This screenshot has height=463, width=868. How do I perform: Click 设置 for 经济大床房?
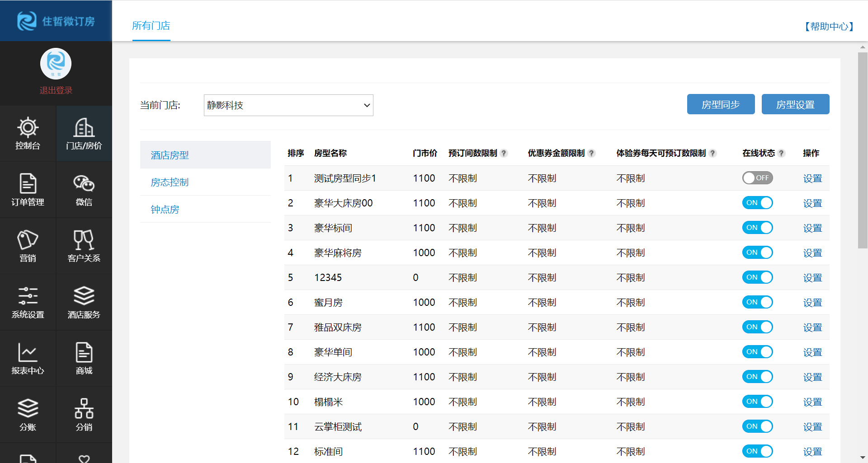pos(812,377)
